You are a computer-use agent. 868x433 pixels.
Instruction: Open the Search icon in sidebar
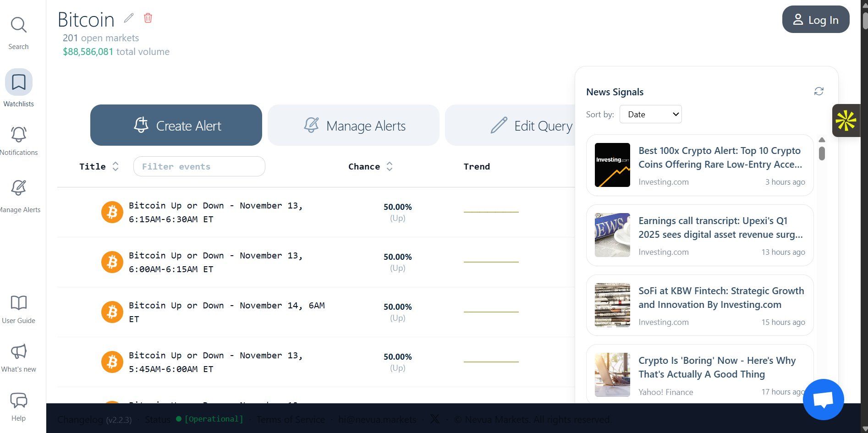(x=18, y=25)
